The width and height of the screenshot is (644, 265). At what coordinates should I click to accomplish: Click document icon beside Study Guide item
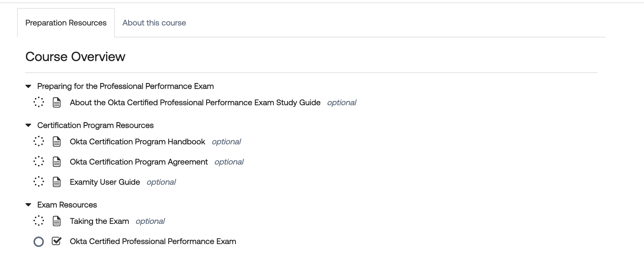[x=57, y=102]
